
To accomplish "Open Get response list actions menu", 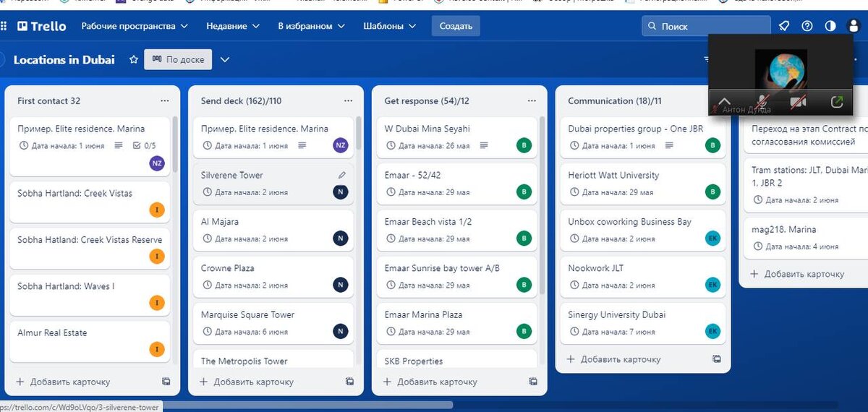I will point(532,101).
